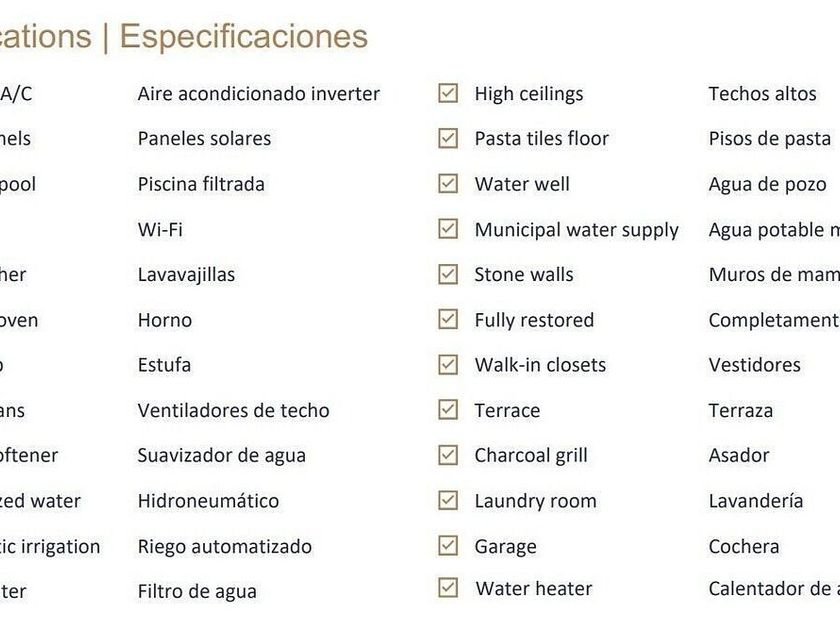Image resolution: width=840 pixels, height=630 pixels.
Task: Click the Techos altos translation text
Action: click(x=762, y=94)
